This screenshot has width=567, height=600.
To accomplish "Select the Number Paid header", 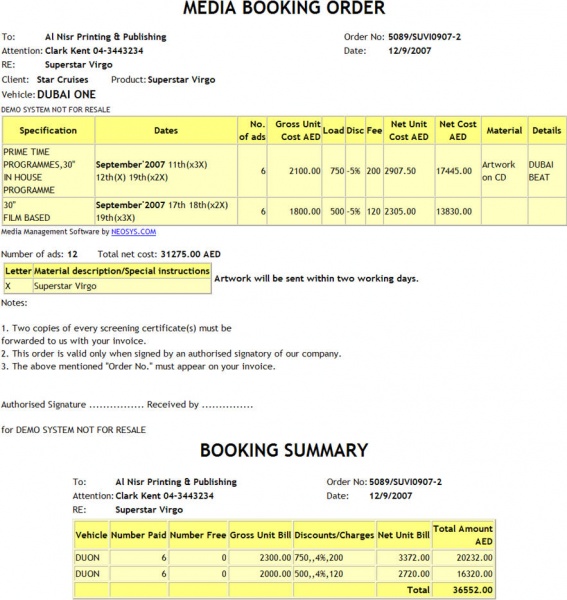I will (x=138, y=535).
